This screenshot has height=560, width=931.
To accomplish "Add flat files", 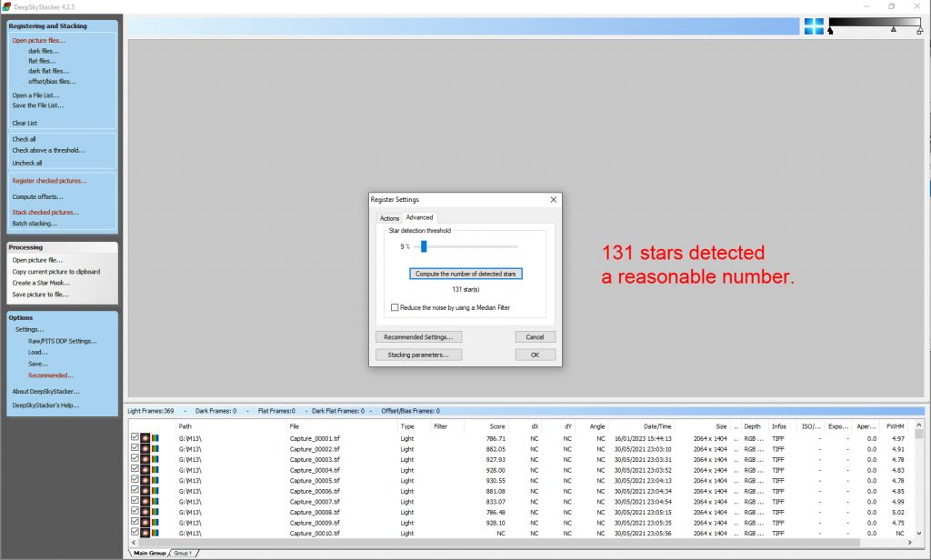I will tap(42, 61).
